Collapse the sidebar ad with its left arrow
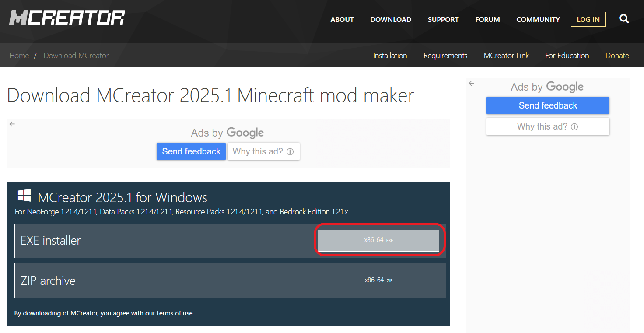644x333 pixels. (x=471, y=83)
